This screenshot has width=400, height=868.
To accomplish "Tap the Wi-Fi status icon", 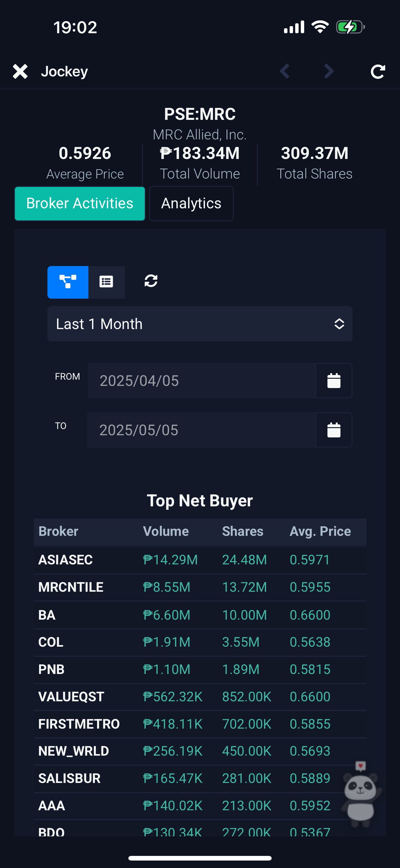I will (x=320, y=27).
